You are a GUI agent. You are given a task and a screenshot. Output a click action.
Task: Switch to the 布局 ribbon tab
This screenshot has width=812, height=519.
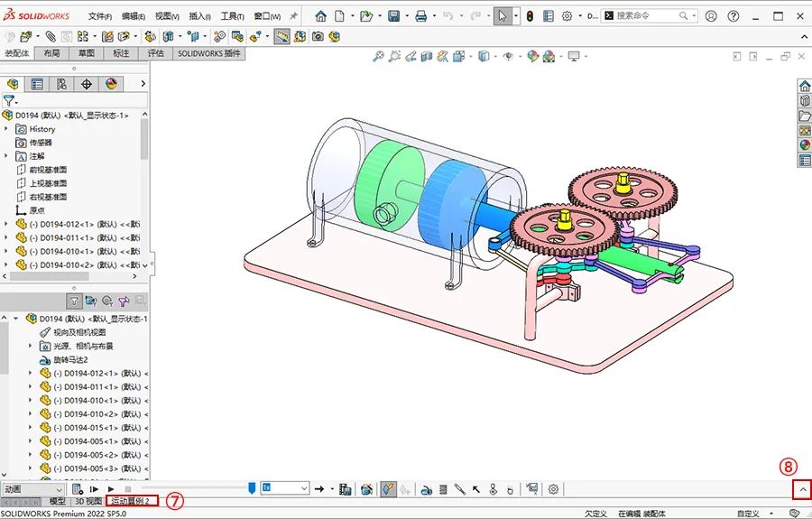pos(51,53)
